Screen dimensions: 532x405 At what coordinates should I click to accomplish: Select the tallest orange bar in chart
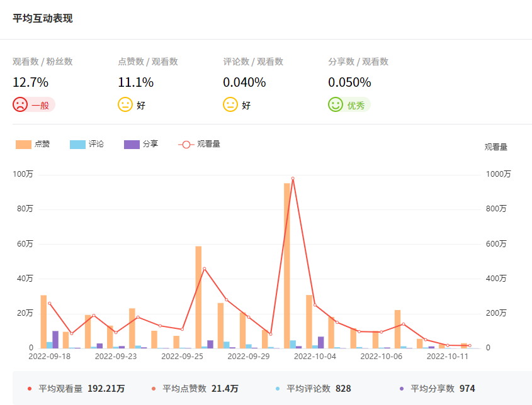[287, 264]
